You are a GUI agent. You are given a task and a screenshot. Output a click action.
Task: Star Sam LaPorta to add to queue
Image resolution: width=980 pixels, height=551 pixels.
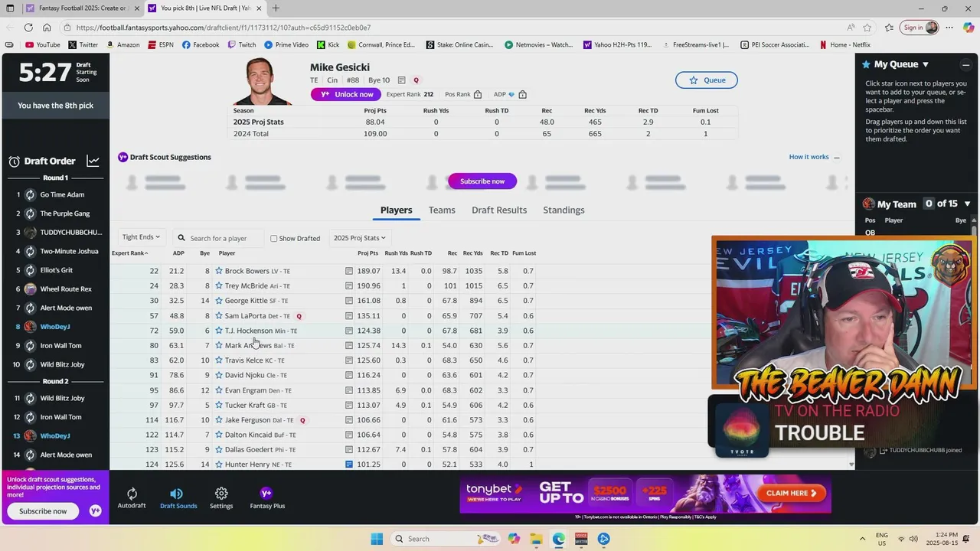pos(218,315)
